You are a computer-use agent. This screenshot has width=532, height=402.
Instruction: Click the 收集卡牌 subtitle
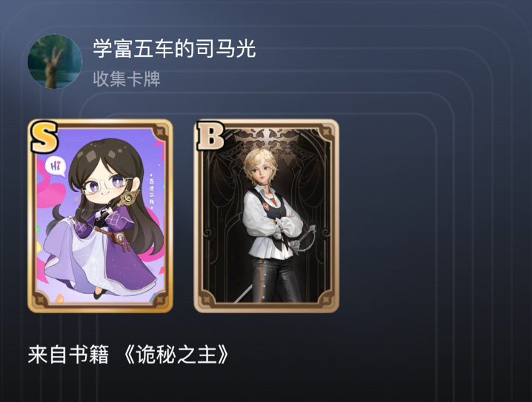[x=127, y=79]
